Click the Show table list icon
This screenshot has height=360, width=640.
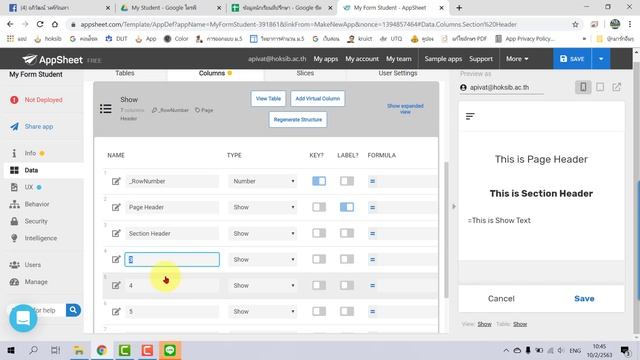pos(106,109)
